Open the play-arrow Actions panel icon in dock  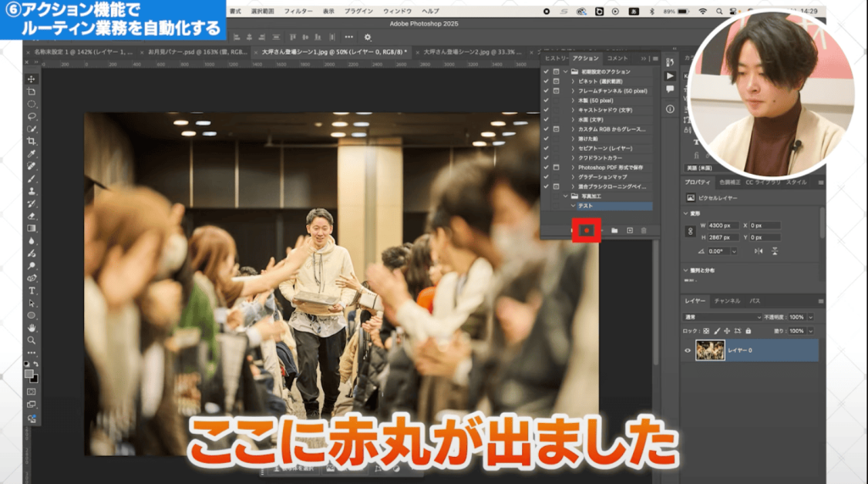tap(670, 76)
